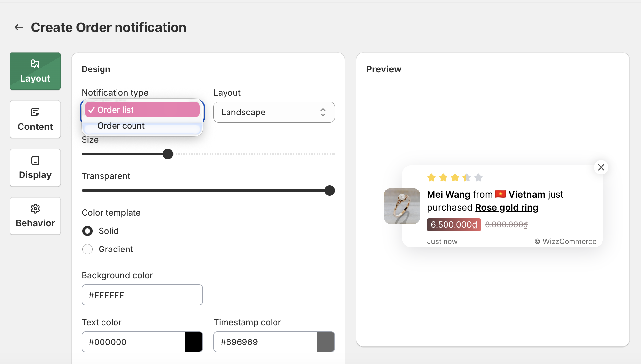Screen dimensions: 641x364
Task: Select the Gradient color template
Action: coord(87,249)
